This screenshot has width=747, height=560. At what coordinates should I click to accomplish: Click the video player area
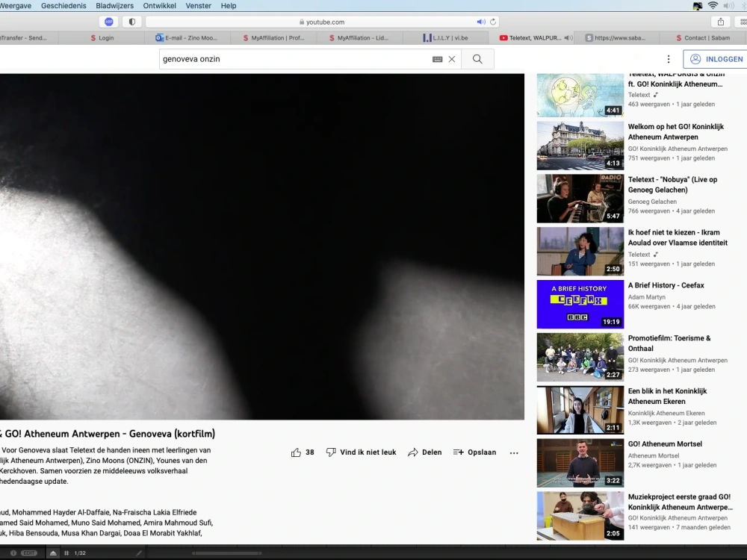click(262, 246)
